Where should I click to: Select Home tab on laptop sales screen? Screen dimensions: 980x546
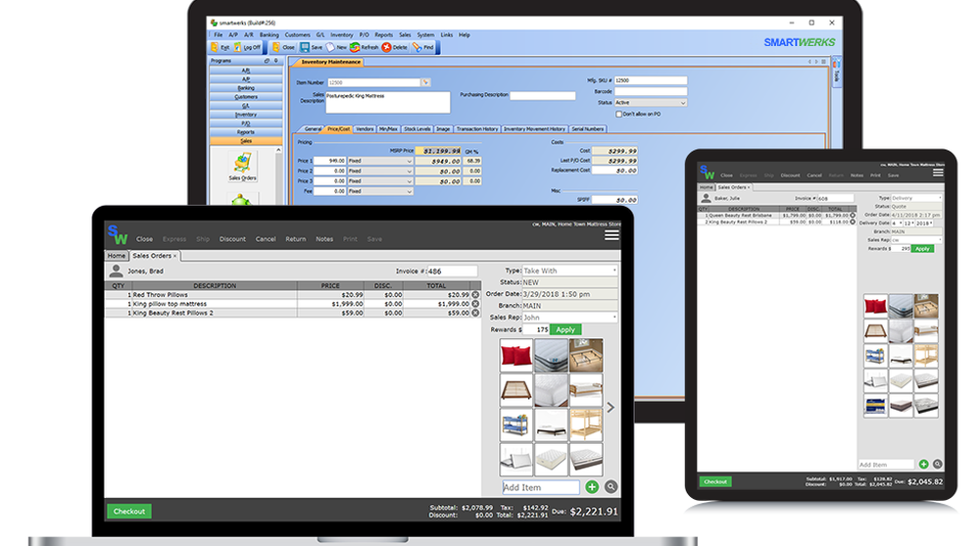[x=117, y=256]
